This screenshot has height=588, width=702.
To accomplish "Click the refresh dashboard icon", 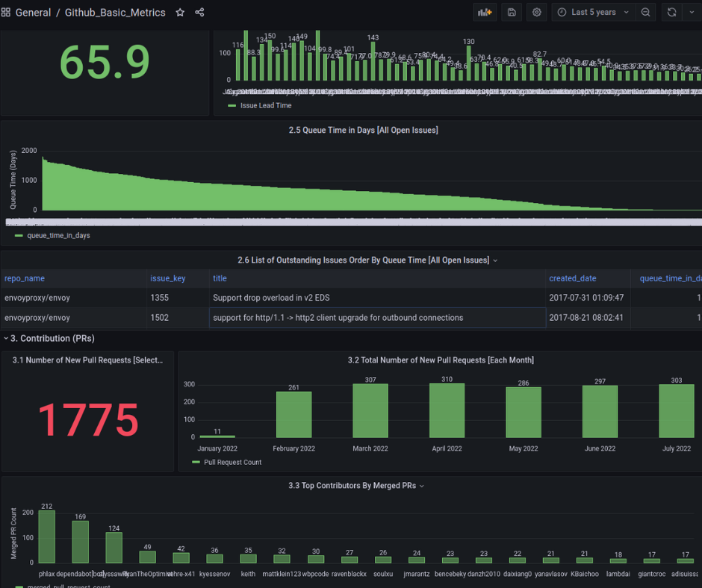I will pyautogui.click(x=670, y=12).
